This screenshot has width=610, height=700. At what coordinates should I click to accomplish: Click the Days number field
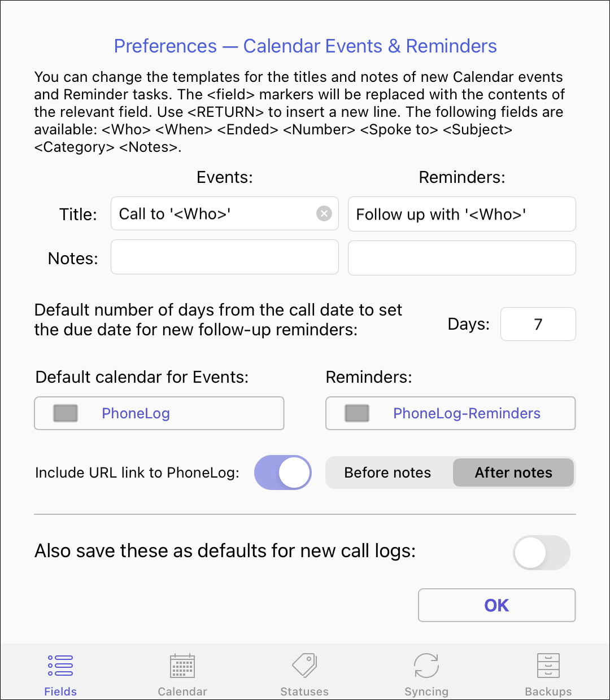pyautogui.click(x=538, y=324)
